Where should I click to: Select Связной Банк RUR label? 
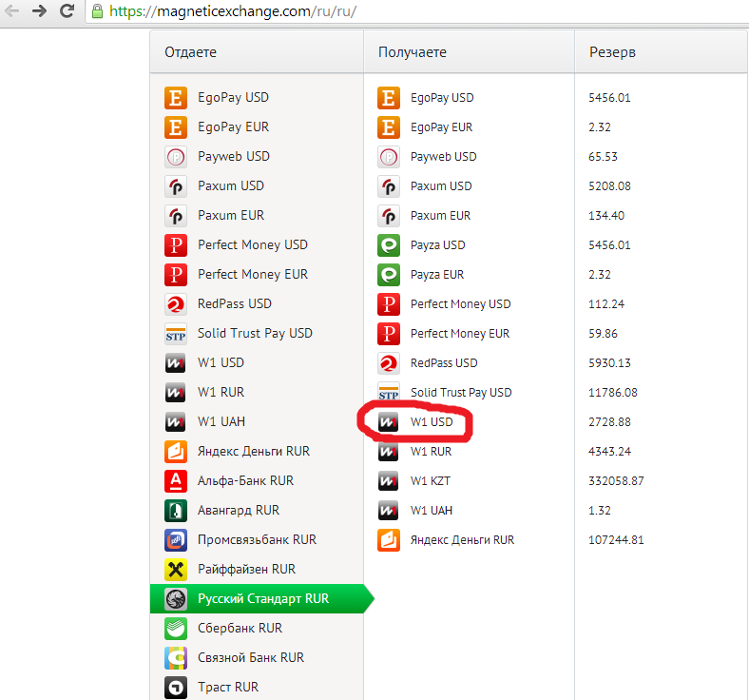pyautogui.click(x=251, y=657)
